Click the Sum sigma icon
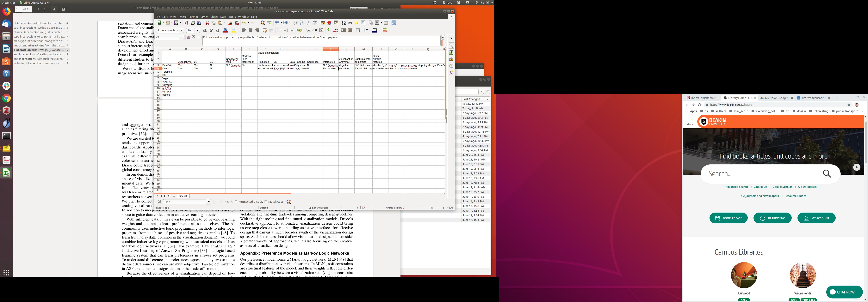 click(x=193, y=37)
